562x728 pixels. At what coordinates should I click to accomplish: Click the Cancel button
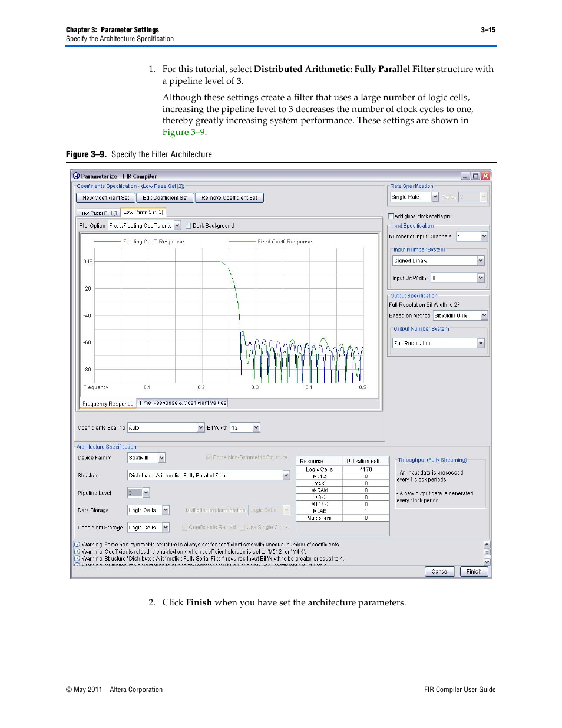point(440,571)
